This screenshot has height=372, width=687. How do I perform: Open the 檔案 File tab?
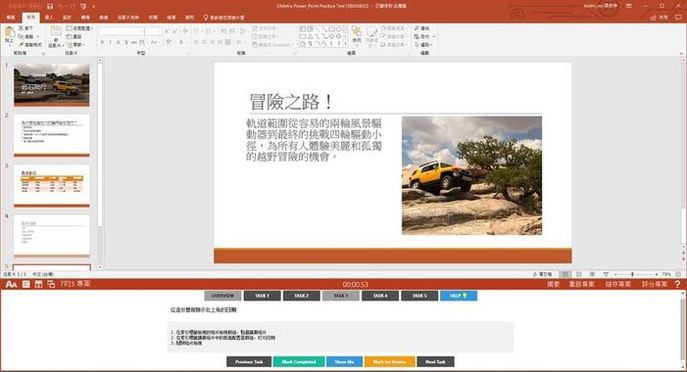click(11, 17)
